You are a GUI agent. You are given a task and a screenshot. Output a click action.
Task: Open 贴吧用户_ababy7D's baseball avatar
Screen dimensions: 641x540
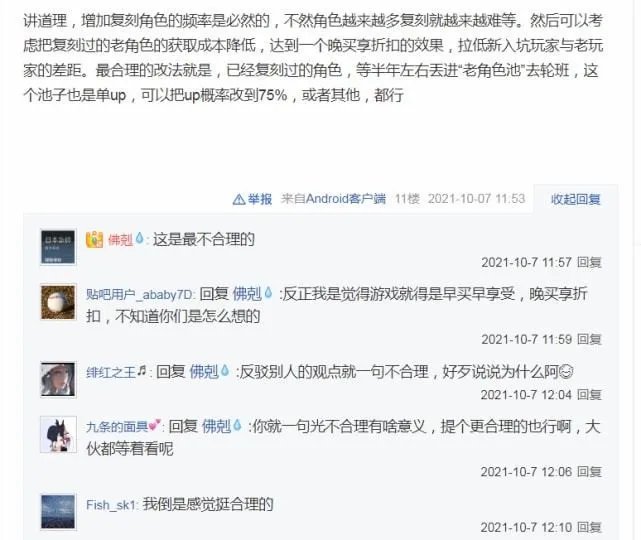click(58, 302)
